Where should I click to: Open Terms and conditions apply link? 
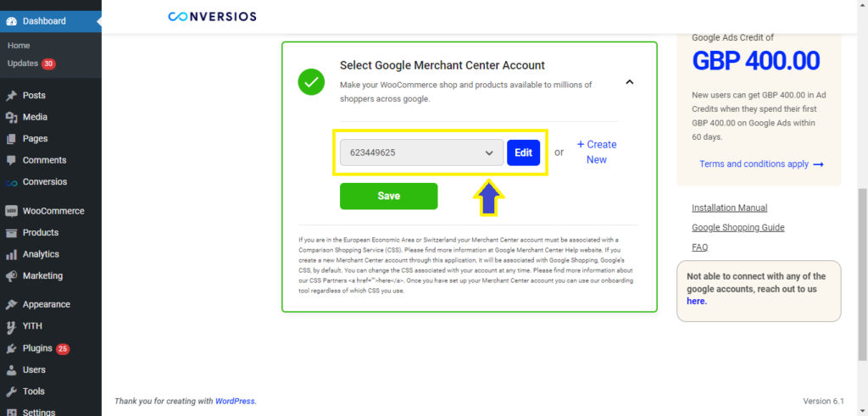[762, 164]
